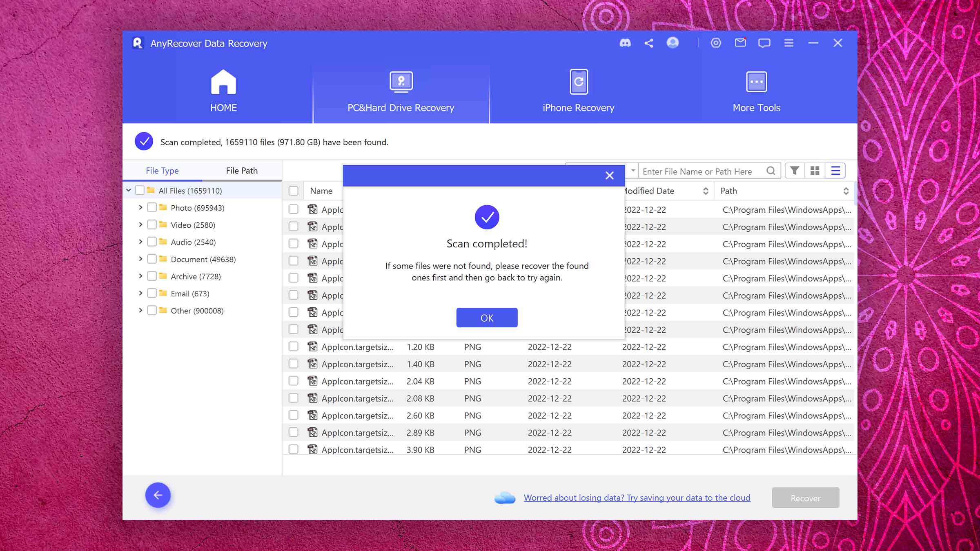This screenshot has width=980, height=551.
Task: Click the 2.08 KB size cell
Action: point(420,398)
